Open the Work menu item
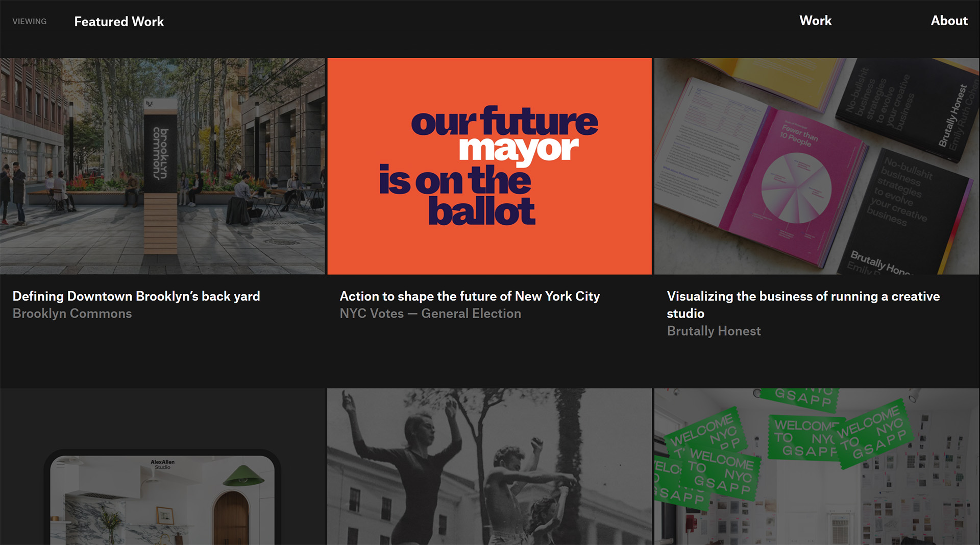 tap(815, 21)
